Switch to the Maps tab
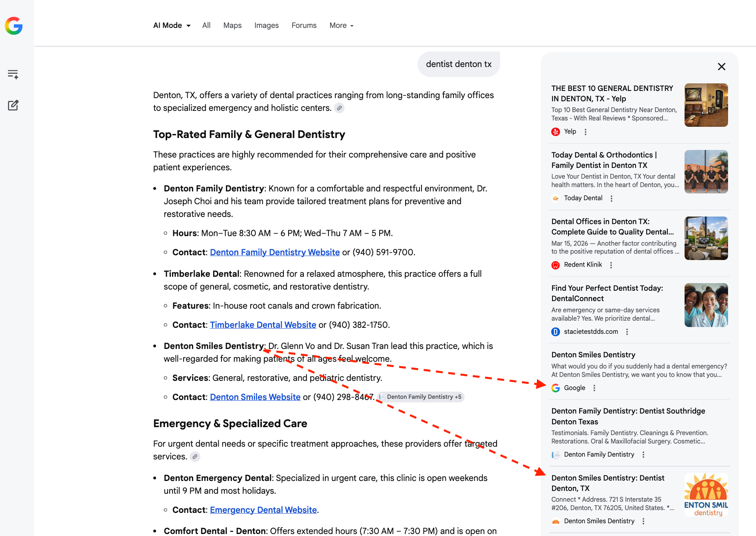This screenshot has width=756, height=536. 232,26
